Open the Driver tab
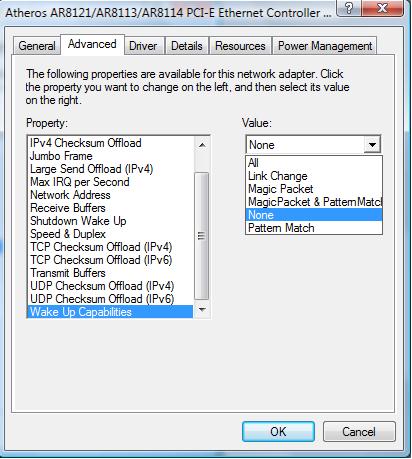The image size is (412, 459). (x=143, y=46)
